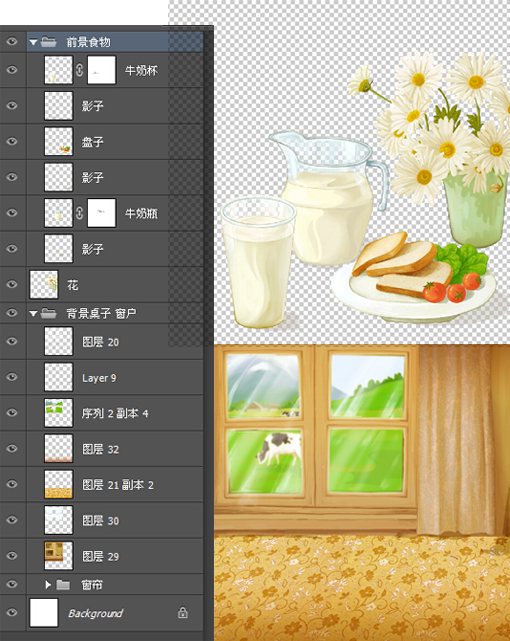Click the folder icon of 窗帘 group
The image size is (510, 641).
coord(63,585)
